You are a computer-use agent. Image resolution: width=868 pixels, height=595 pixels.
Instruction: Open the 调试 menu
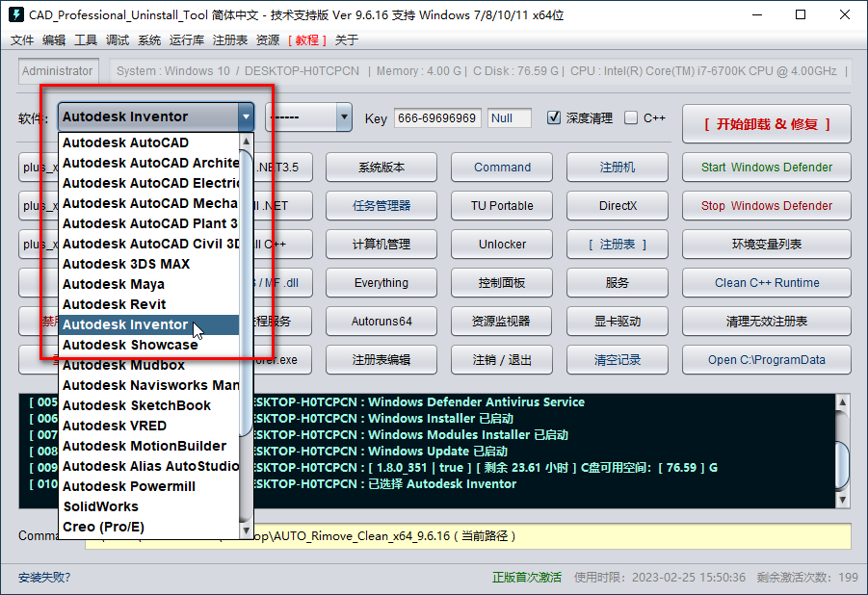(x=118, y=39)
